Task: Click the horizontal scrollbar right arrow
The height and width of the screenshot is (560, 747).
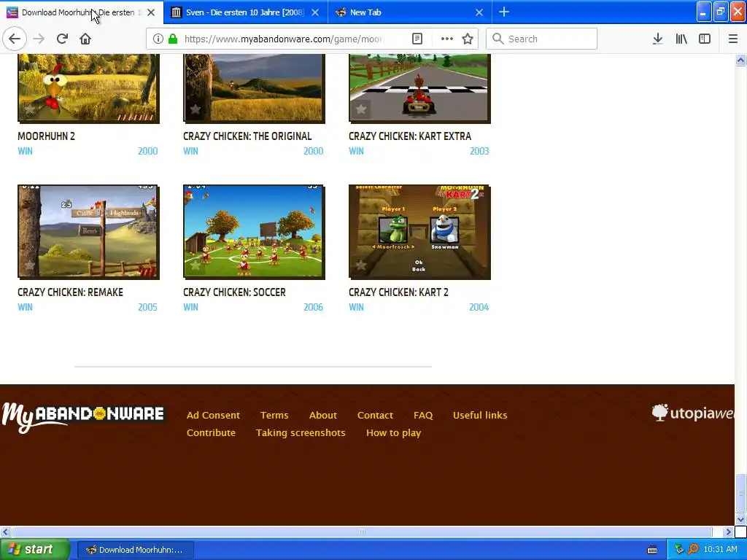Action: tap(729, 532)
